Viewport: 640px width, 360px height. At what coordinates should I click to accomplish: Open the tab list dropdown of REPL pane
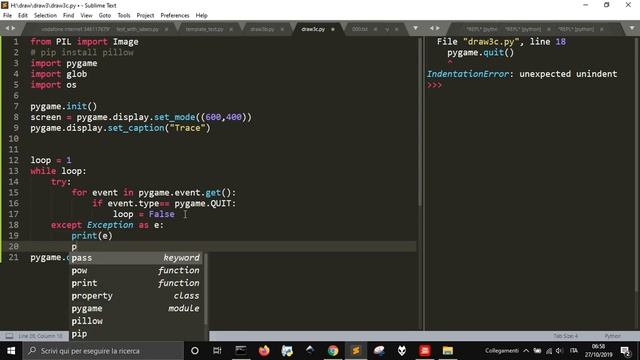coord(631,28)
